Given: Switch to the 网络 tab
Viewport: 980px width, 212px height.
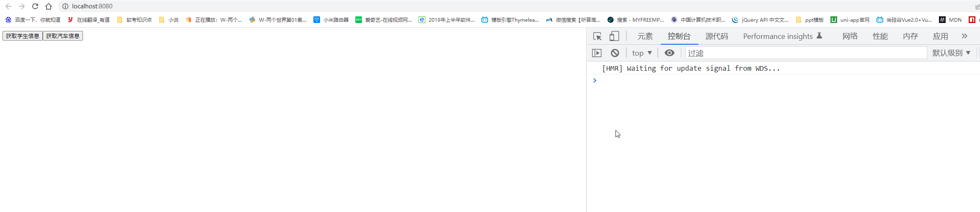Looking at the screenshot, I should pos(850,36).
